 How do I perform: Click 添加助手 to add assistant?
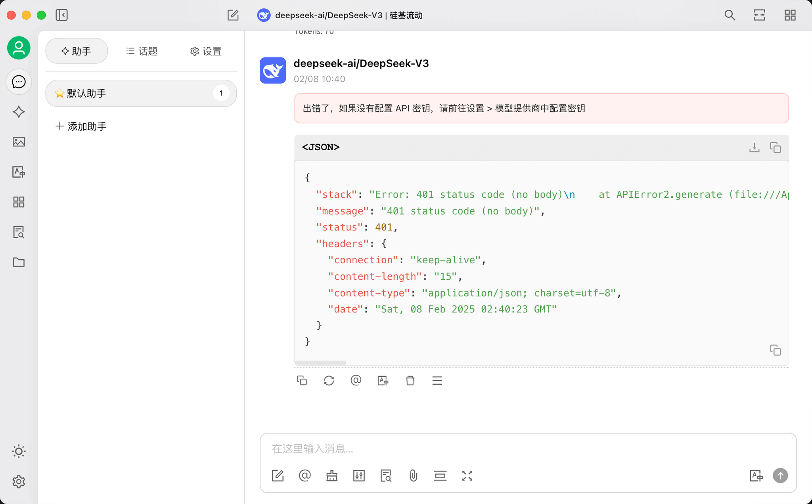click(81, 126)
